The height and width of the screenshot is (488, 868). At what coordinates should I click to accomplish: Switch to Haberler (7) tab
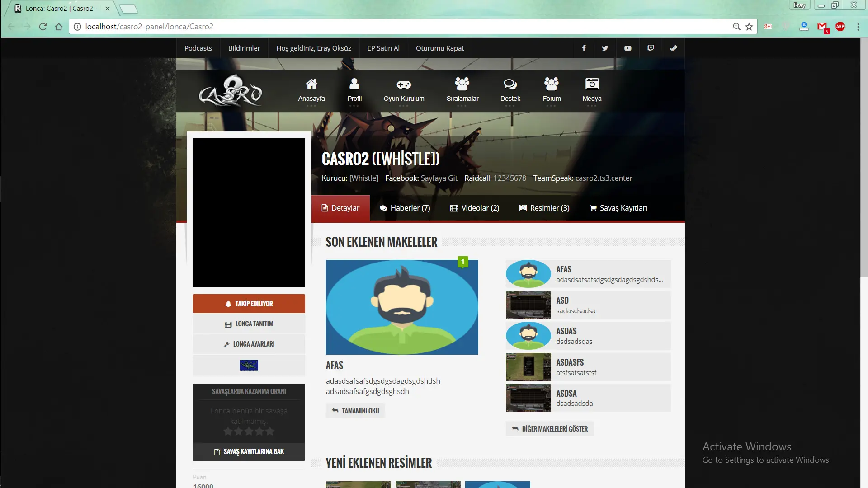(405, 208)
